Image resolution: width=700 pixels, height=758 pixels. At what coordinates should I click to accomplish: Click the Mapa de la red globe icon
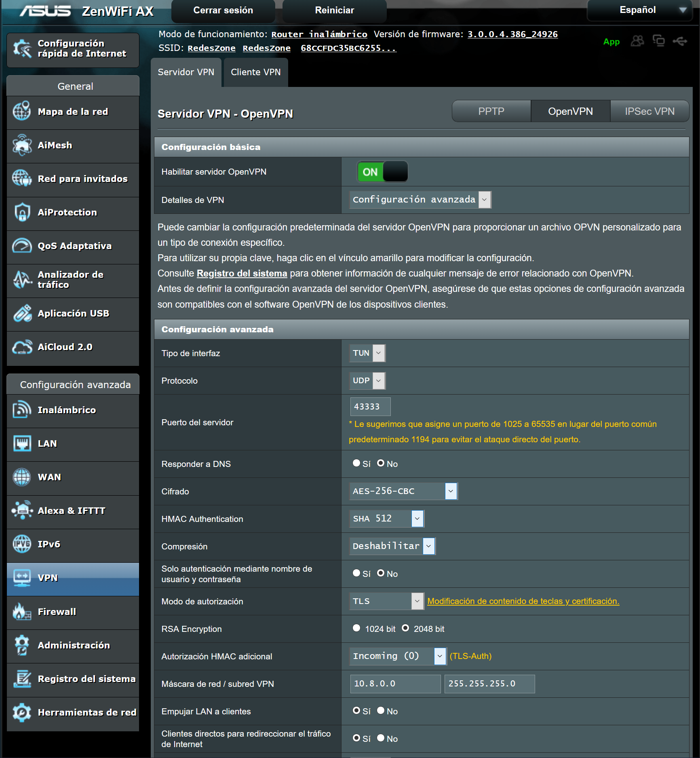[x=22, y=111]
